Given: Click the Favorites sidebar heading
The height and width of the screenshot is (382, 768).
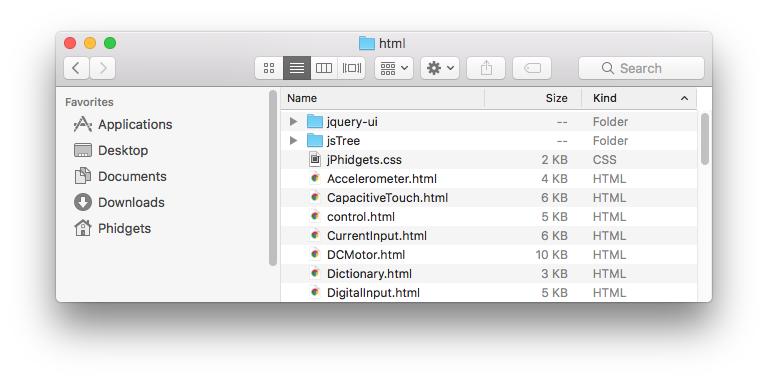Looking at the screenshot, I should (x=89, y=102).
